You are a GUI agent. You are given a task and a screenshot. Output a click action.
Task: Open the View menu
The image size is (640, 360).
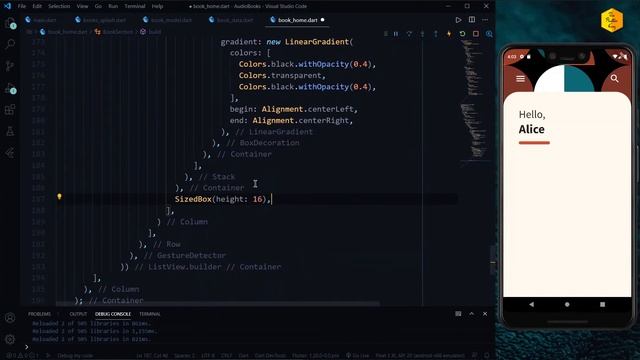[82, 6]
